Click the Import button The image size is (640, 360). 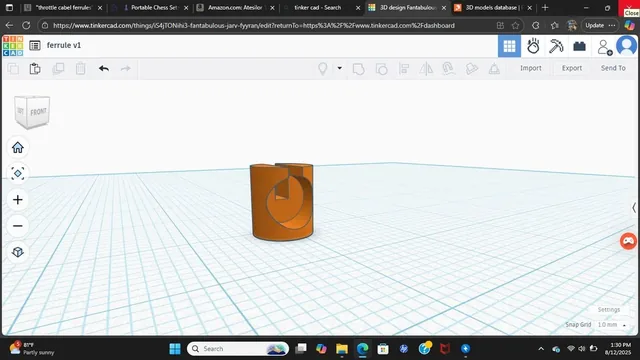click(x=531, y=68)
